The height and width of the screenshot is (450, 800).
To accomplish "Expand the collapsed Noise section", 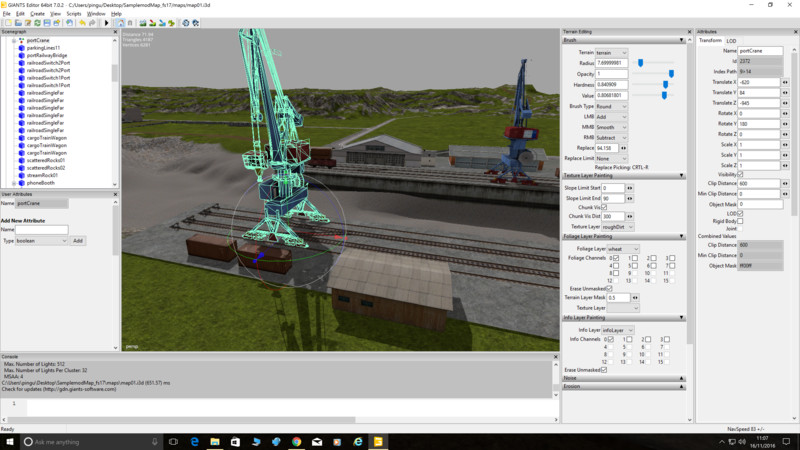I will click(x=623, y=378).
